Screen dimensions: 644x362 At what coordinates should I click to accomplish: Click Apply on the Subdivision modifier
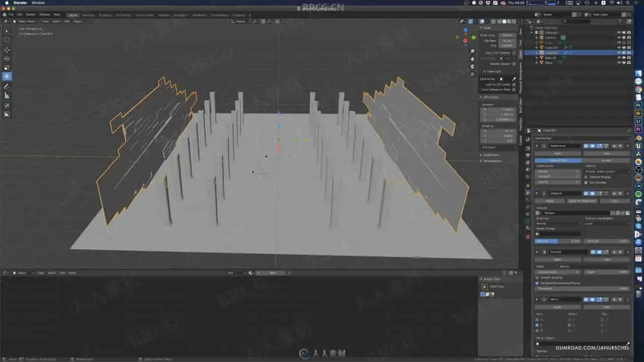coord(558,153)
